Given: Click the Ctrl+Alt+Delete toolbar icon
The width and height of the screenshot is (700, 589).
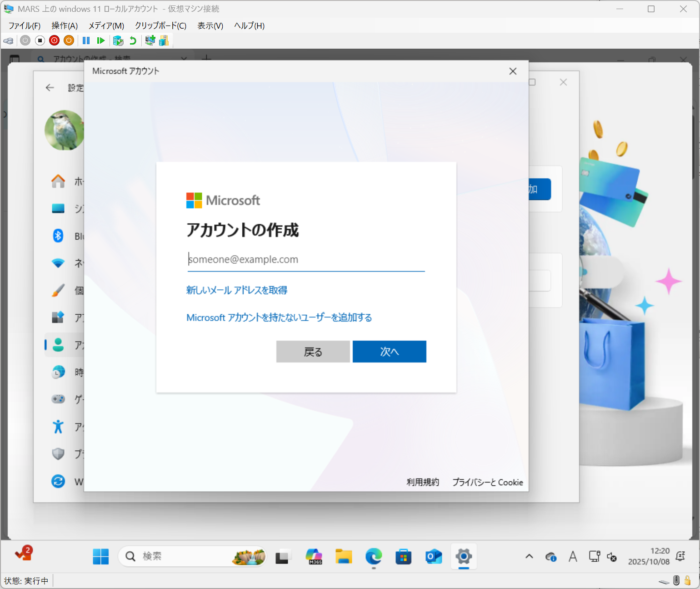Looking at the screenshot, I should (8, 41).
